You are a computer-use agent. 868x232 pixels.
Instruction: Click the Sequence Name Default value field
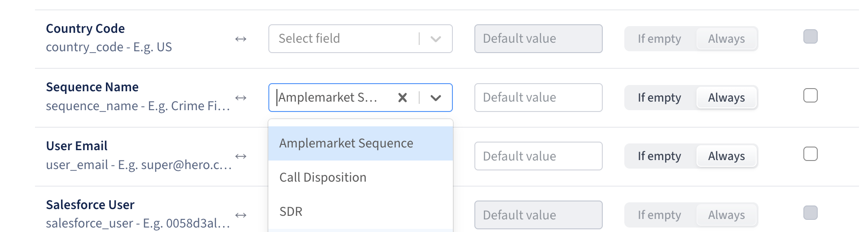tap(538, 98)
